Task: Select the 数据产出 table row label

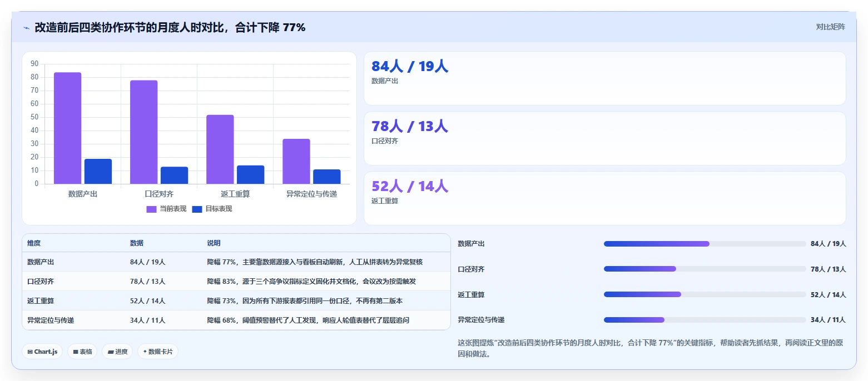Action: click(x=41, y=262)
